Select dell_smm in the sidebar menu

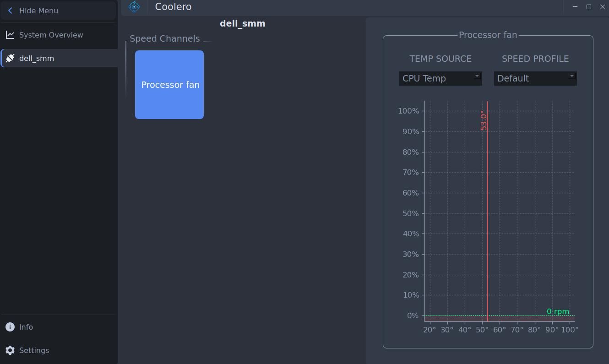(37, 58)
